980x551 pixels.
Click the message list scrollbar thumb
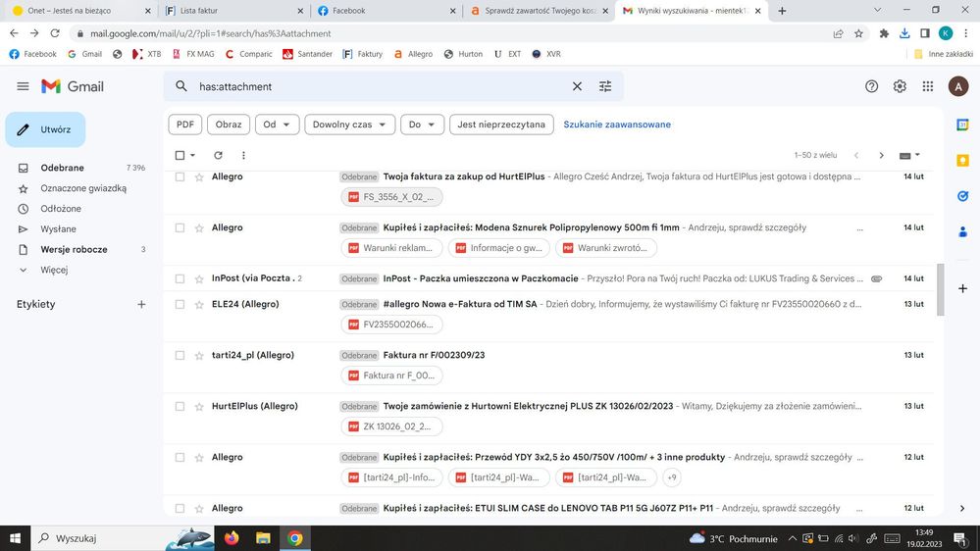(x=940, y=290)
